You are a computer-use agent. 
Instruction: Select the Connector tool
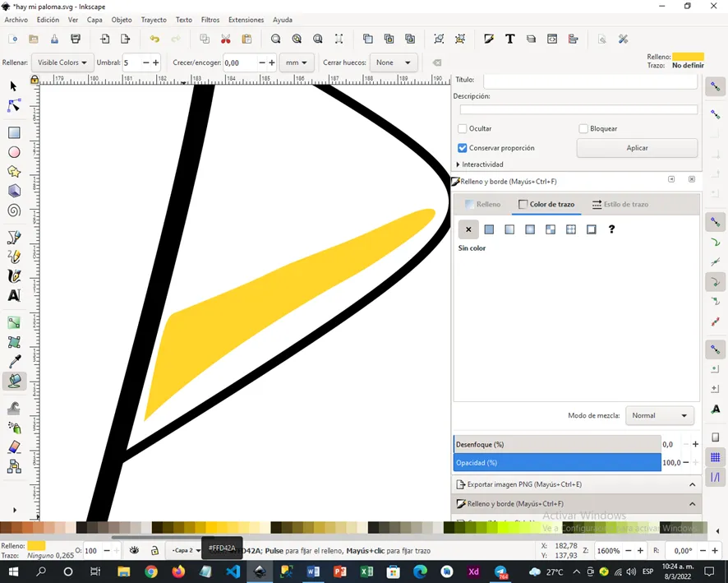[14, 466]
